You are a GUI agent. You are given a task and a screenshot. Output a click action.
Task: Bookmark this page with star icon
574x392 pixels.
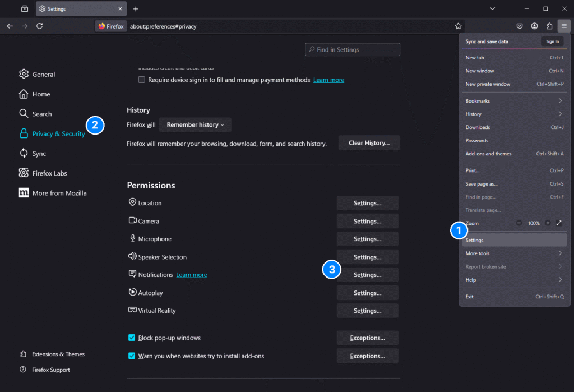coord(458,26)
